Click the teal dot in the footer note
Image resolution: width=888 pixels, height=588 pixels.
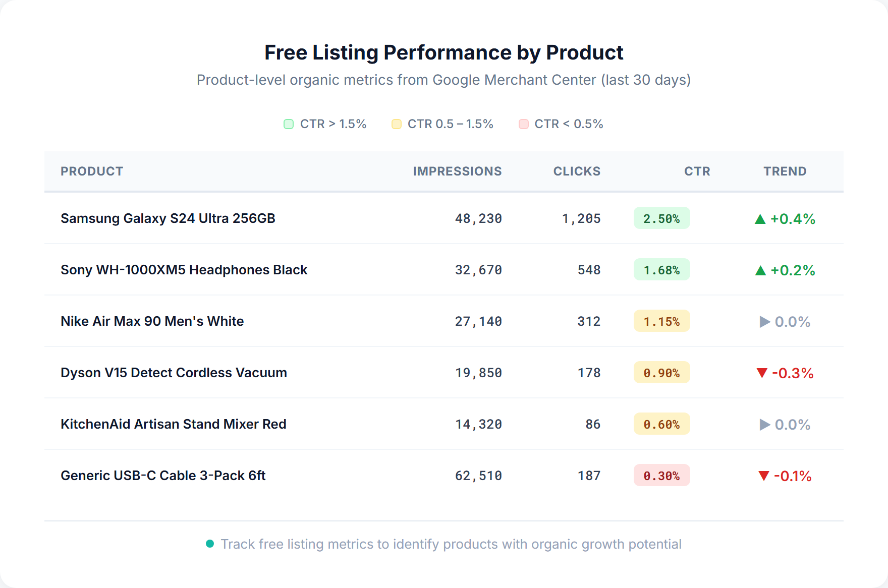(210, 544)
